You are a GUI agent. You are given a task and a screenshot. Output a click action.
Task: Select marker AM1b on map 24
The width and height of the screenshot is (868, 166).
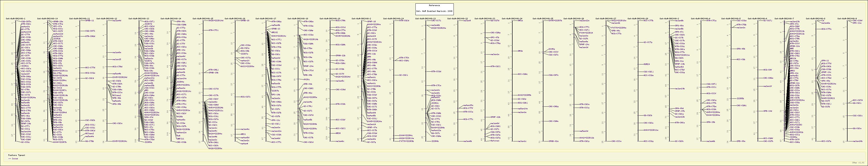tap(520, 51)
